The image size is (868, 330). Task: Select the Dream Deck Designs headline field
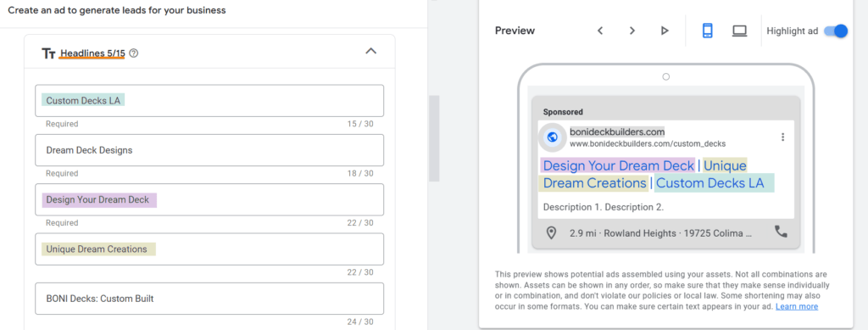point(209,150)
